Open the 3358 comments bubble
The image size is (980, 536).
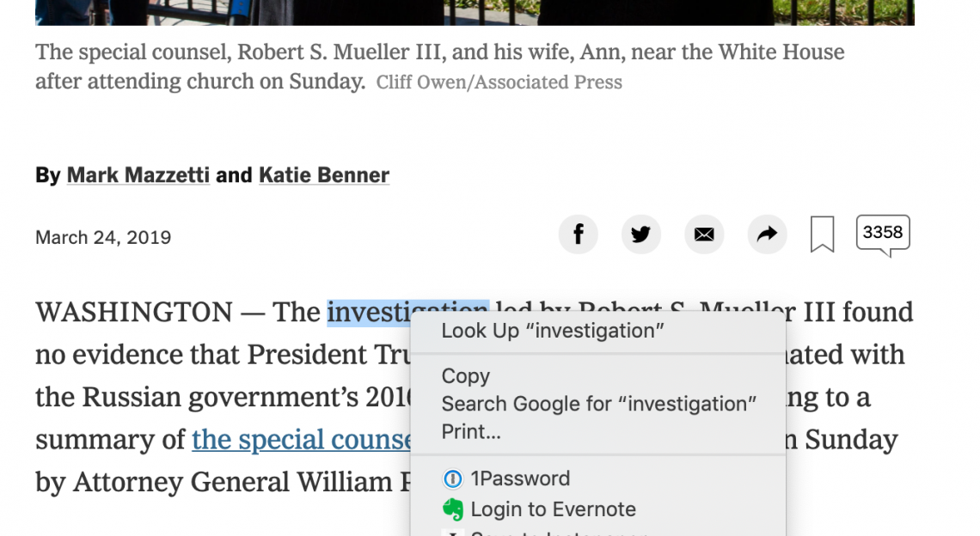(883, 234)
